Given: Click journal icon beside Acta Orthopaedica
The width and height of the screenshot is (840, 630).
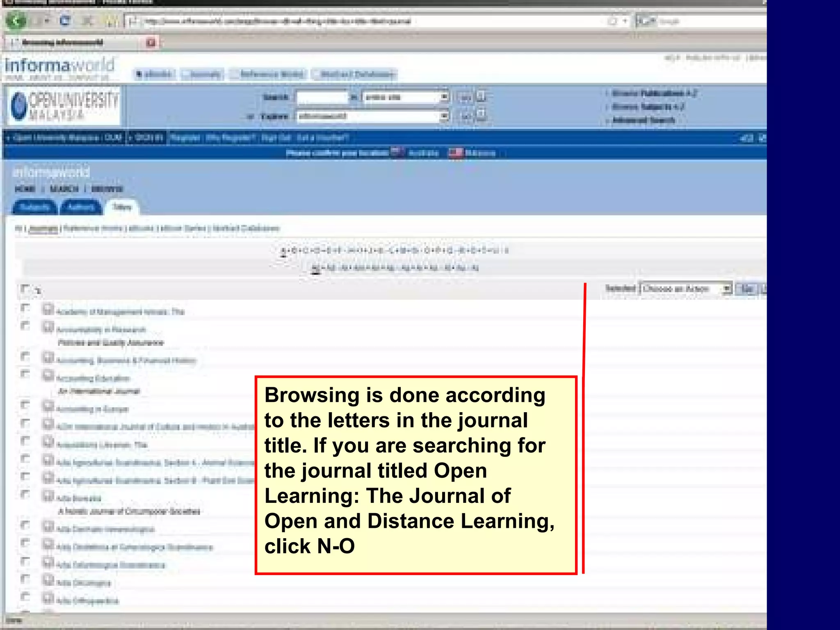Looking at the screenshot, I should click(x=48, y=598).
